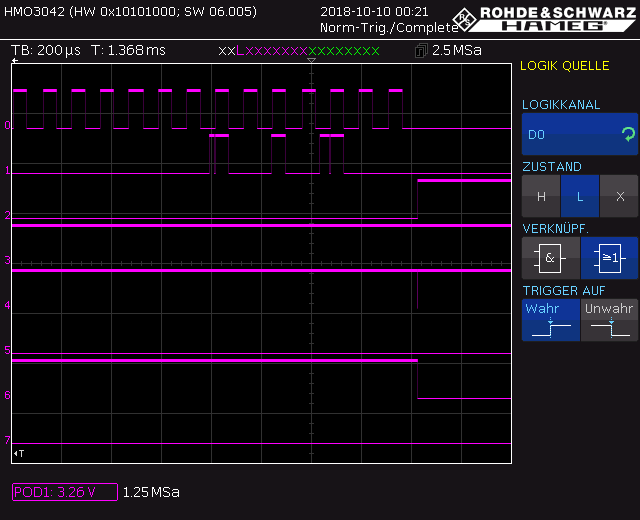Click the LOGIK QUELLE menu title
The width and height of the screenshot is (640, 520).
(x=564, y=66)
